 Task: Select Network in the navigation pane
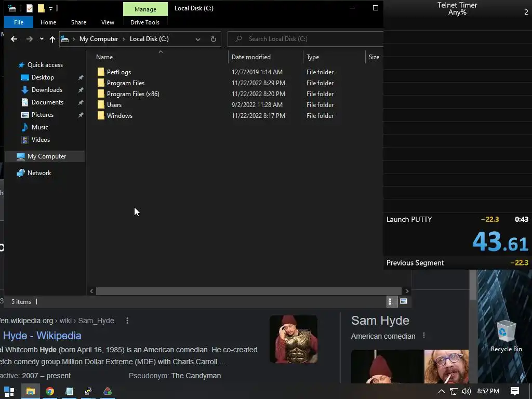coord(39,173)
